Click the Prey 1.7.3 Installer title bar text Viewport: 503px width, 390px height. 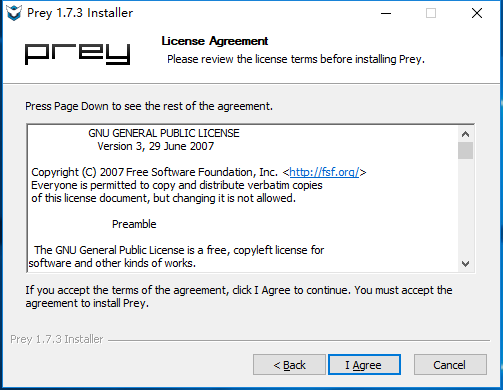[80, 13]
